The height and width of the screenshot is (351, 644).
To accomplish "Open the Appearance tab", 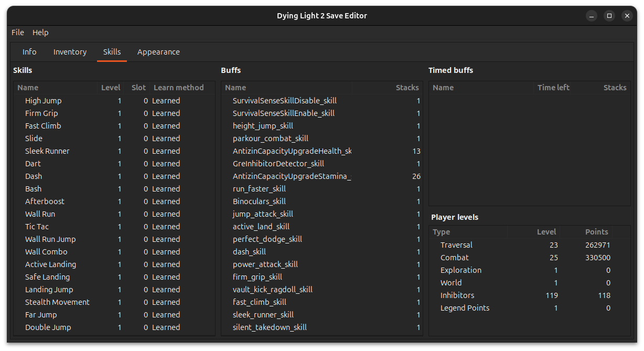I will point(158,52).
